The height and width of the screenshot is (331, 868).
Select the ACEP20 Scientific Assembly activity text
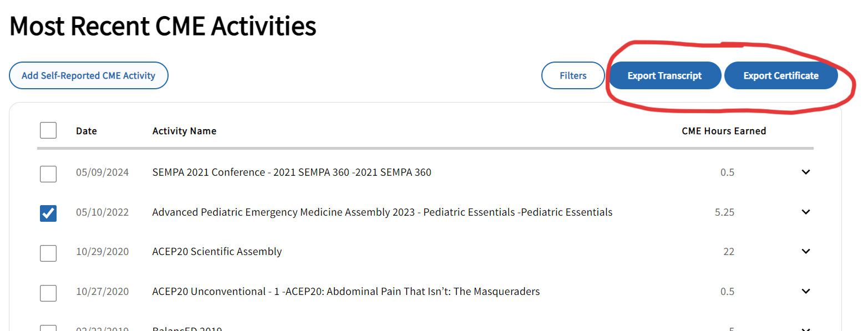coord(217,252)
